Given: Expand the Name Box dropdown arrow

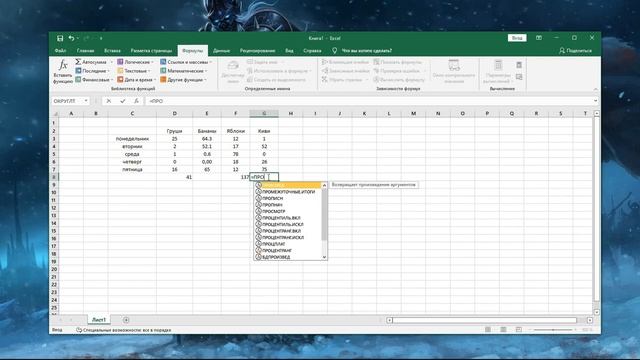Looking at the screenshot, I should point(86,101).
